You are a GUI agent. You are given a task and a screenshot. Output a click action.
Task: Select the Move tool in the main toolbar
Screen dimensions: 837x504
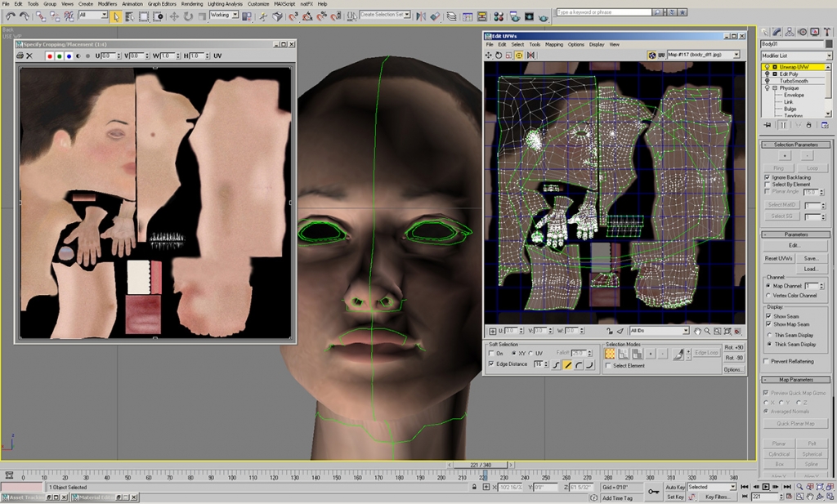click(174, 14)
